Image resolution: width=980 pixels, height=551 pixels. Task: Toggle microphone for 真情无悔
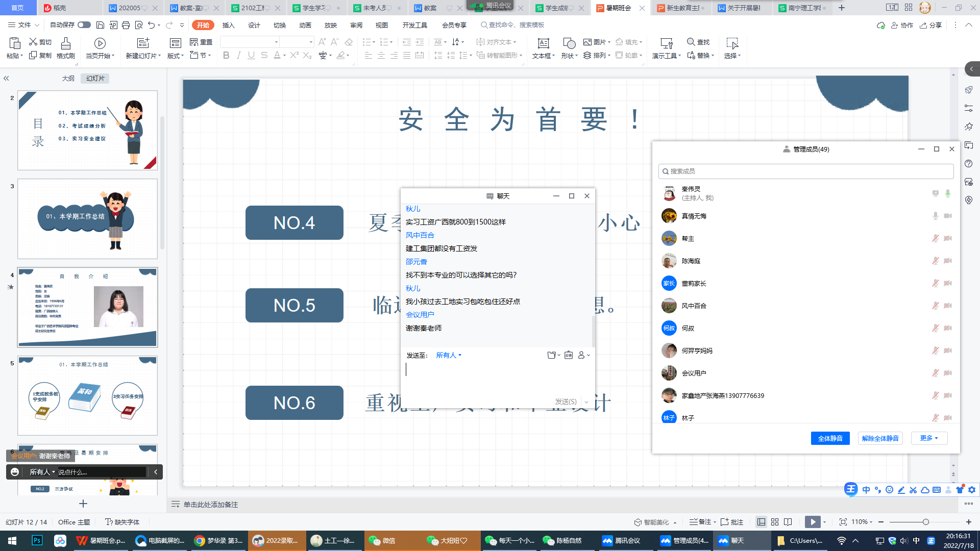[935, 216]
